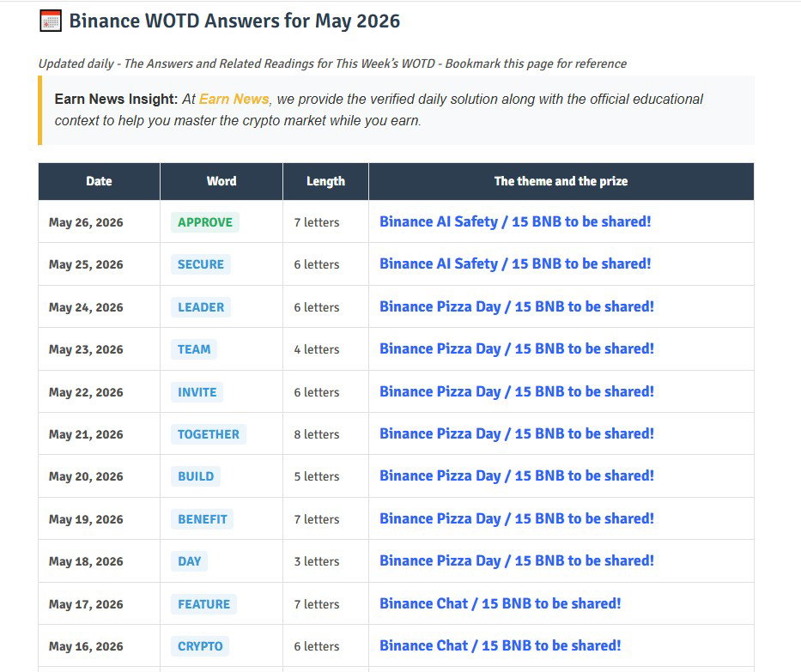Click the FEATURE word badge

(x=203, y=604)
